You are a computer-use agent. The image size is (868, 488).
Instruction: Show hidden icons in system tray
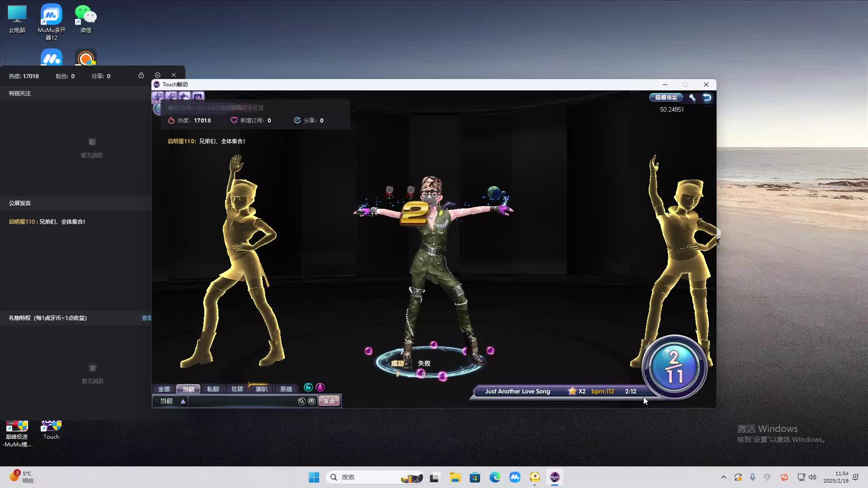tap(723, 477)
